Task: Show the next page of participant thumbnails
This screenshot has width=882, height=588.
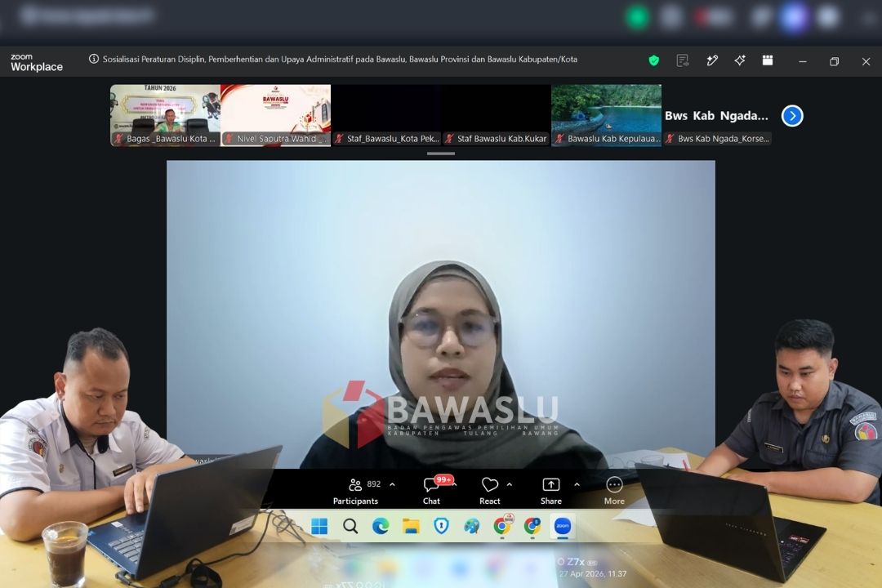Action: click(x=792, y=116)
